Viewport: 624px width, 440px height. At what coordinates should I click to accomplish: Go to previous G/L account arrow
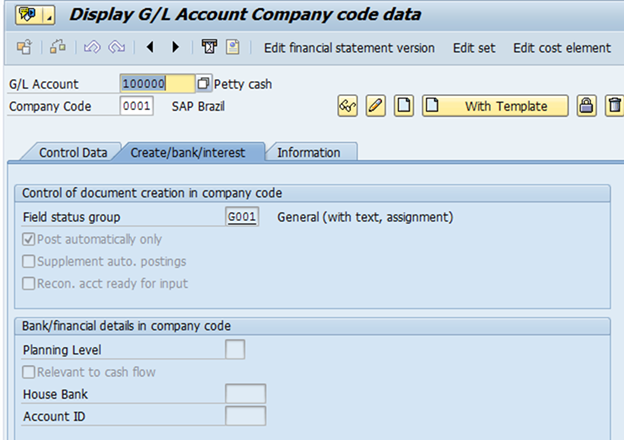(x=151, y=47)
